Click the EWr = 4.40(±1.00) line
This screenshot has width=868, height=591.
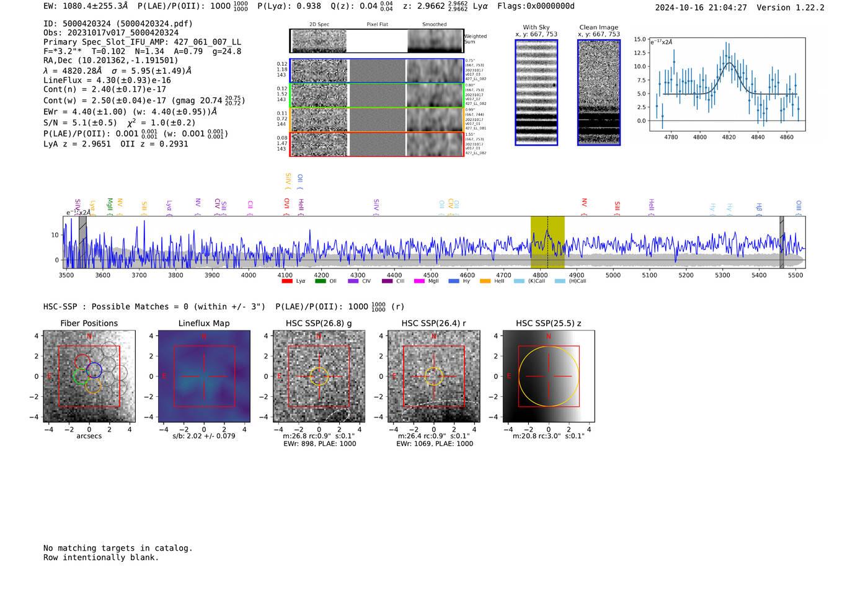pyautogui.click(x=130, y=112)
